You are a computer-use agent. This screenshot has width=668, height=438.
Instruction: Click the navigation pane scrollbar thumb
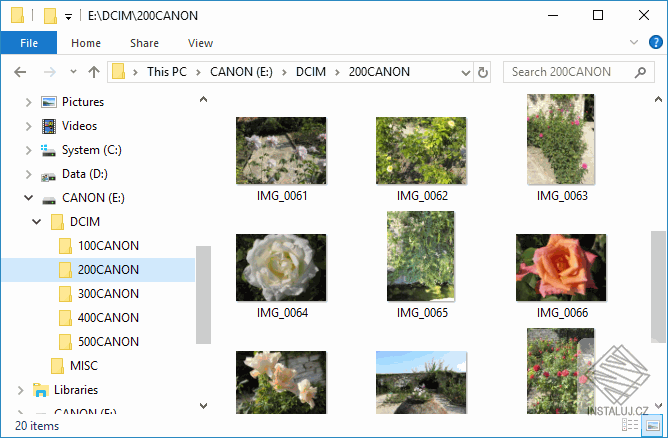coord(203,294)
